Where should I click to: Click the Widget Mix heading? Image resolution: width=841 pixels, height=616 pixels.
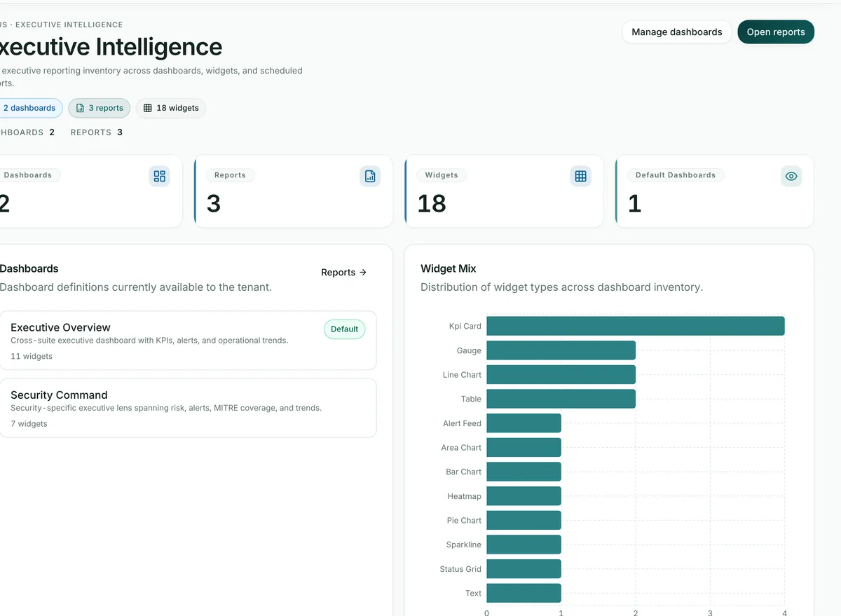point(449,268)
